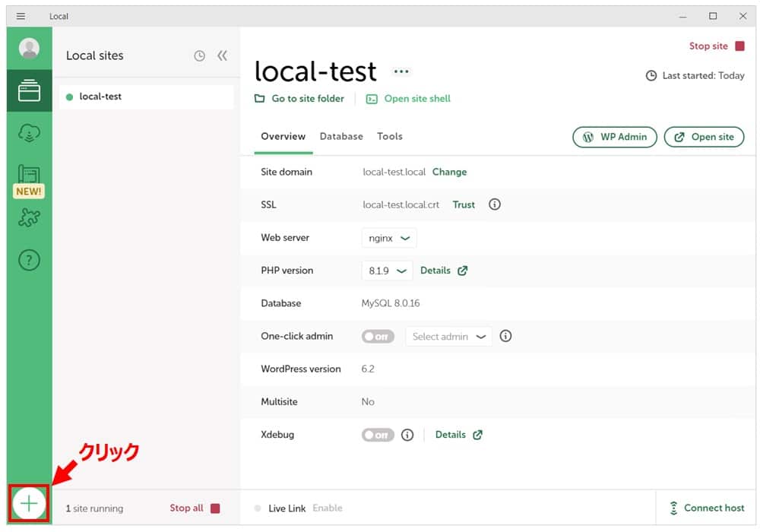Click Connect host
Viewport: 760px width, 532px height.
click(x=707, y=508)
